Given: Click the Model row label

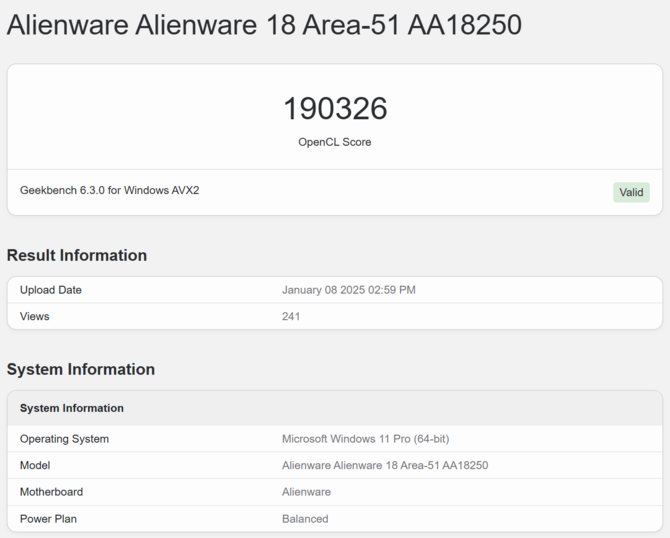Looking at the screenshot, I should (35, 465).
